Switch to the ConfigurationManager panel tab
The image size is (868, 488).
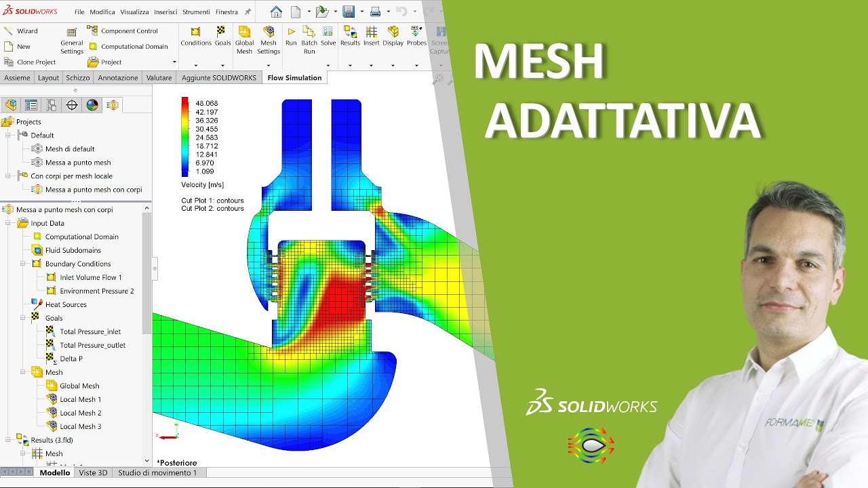tap(52, 104)
